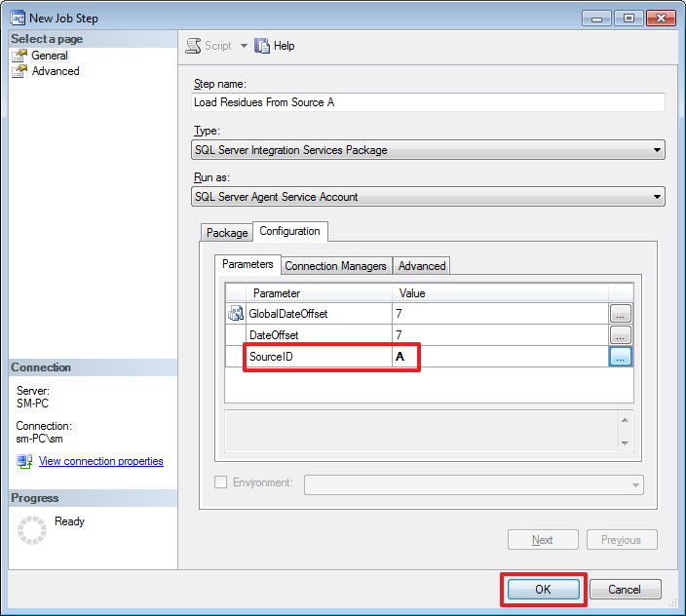Click the connection text sm-PC\sm
This screenshot has height=616, width=686.
click(x=39, y=439)
